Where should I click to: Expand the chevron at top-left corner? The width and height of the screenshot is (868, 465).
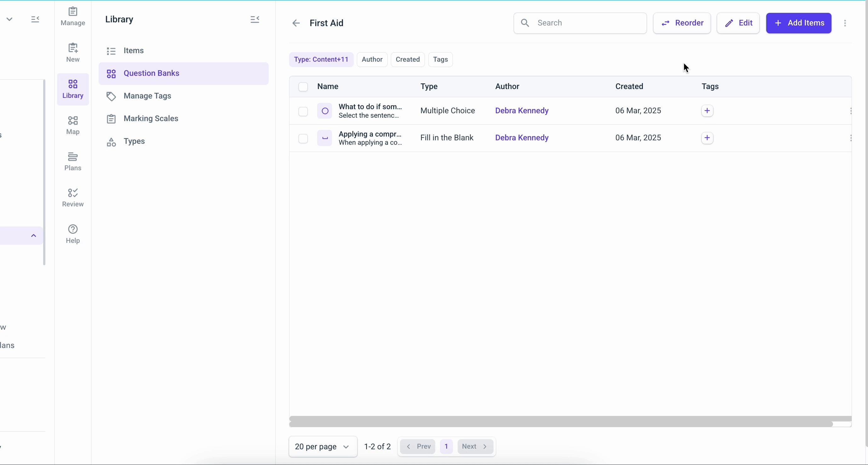pos(10,20)
